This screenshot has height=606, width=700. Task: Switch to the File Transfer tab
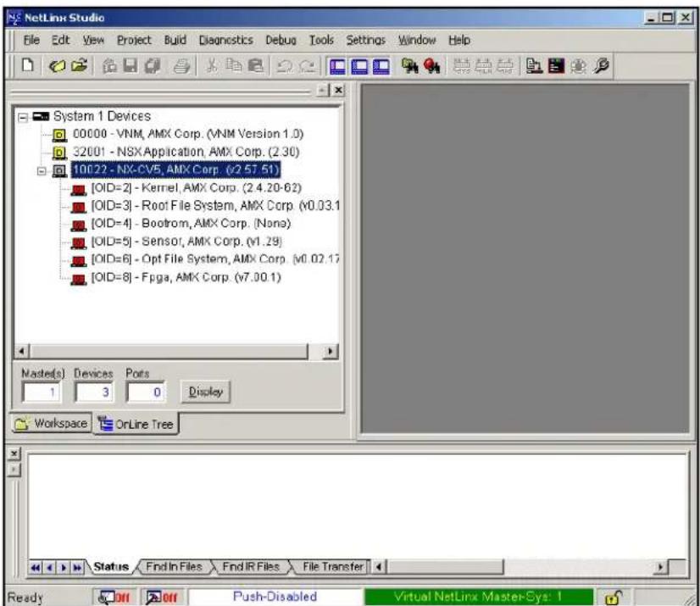[332, 567]
